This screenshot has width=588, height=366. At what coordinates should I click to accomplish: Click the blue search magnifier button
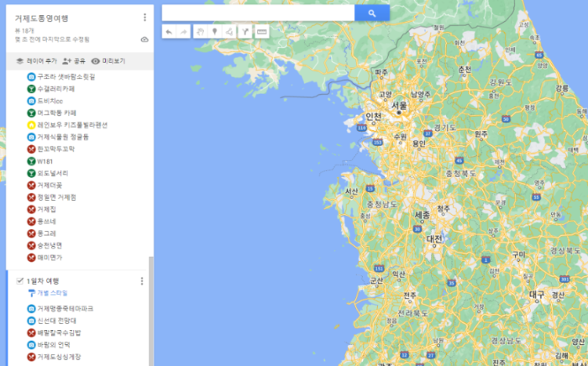pyautogui.click(x=372, y=13)
